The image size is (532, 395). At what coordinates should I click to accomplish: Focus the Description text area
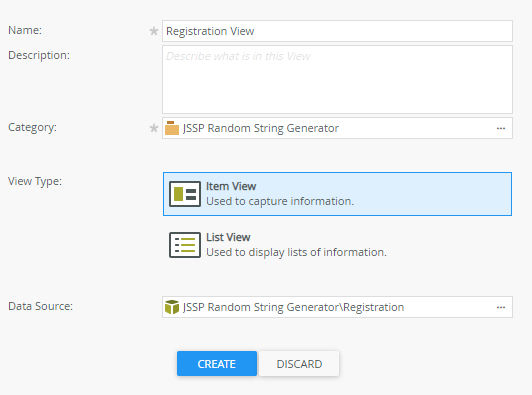click(337, 79)
